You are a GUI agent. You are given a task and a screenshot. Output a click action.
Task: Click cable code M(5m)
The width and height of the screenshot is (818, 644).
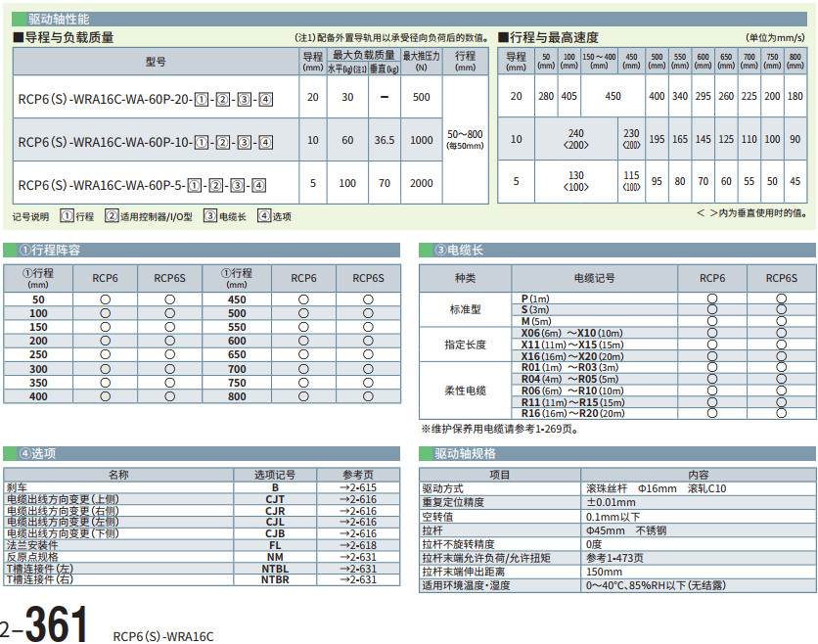pyautogui.click(x=536, y=321)
